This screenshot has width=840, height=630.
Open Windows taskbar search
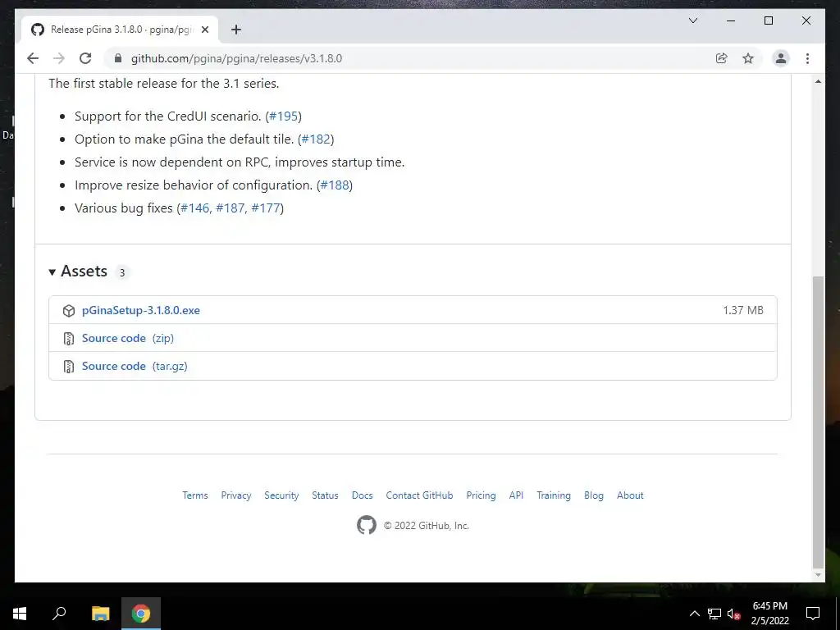pos(59,614)
